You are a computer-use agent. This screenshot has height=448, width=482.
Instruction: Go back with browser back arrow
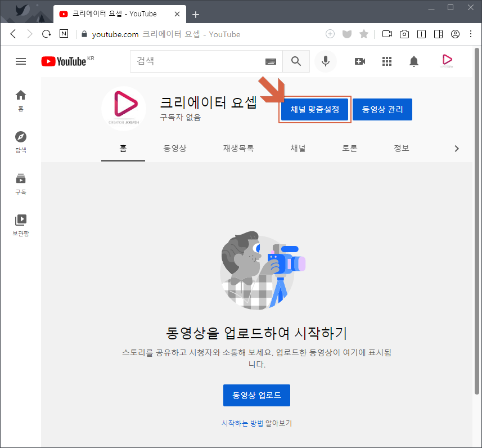(x=13, y=34)
